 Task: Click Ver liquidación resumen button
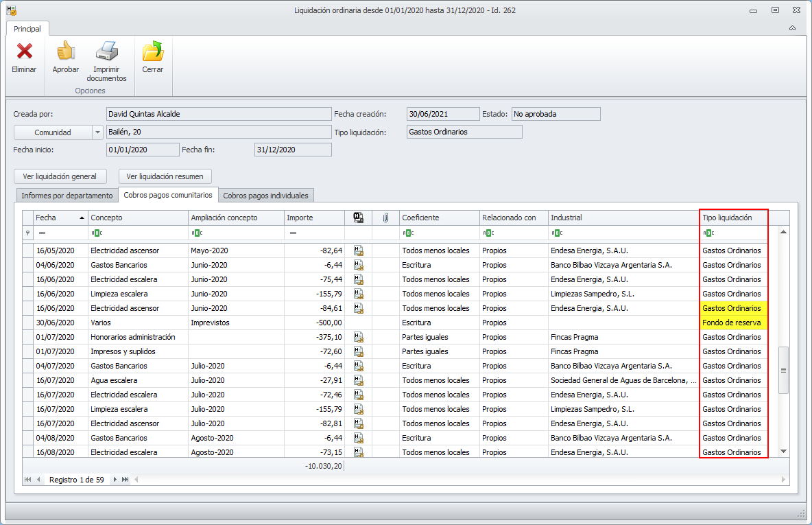tap(165, 176)
